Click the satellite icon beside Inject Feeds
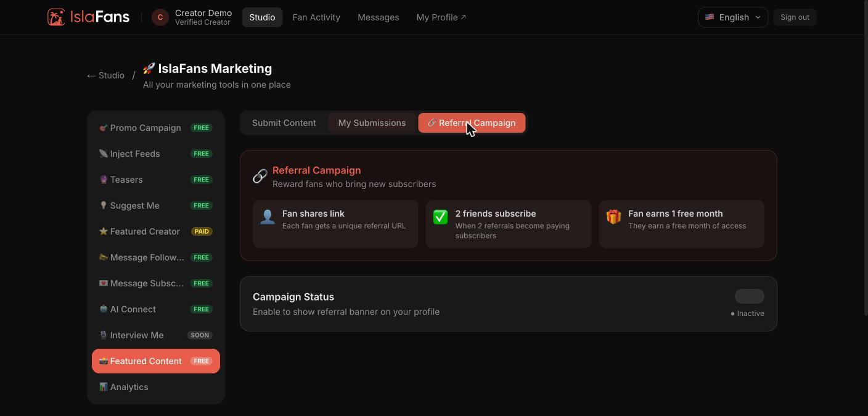This screenshot has height=416, width=868. tap(103, 154)
